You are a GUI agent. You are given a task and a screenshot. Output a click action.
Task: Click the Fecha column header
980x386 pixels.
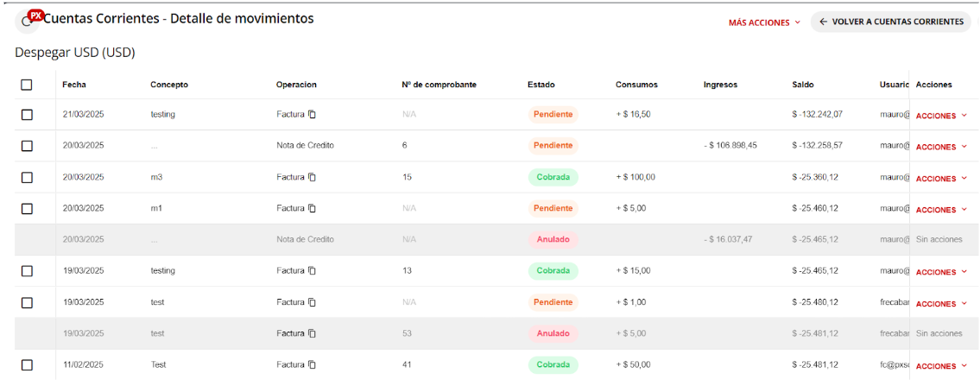tap(74, 85)
